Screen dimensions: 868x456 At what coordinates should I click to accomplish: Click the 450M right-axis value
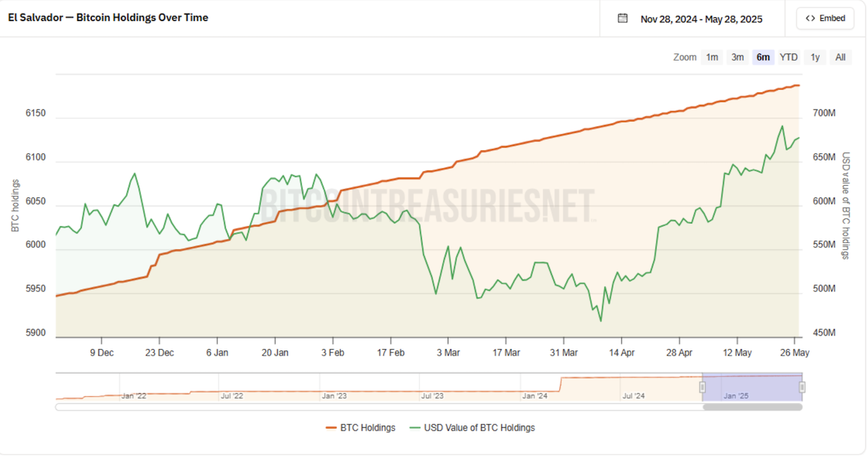click(824, 333)
